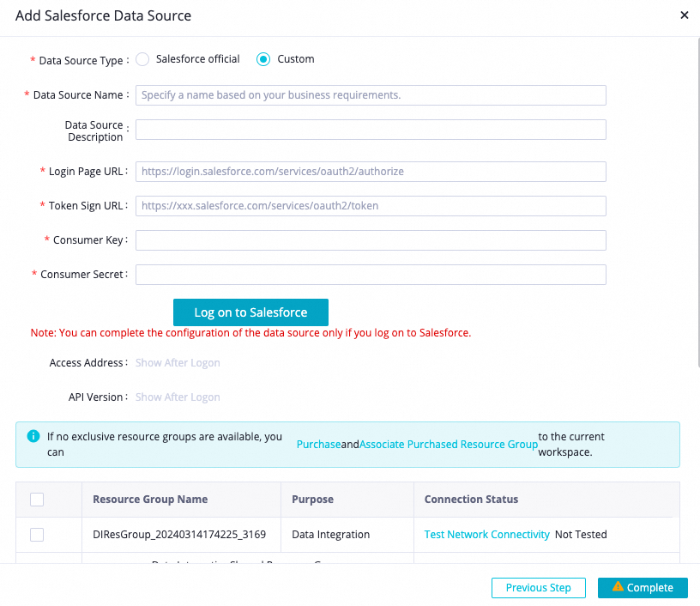Click the Data Source Name input field
Viewport: 700px width, 606px height.
tap(371, 95)
